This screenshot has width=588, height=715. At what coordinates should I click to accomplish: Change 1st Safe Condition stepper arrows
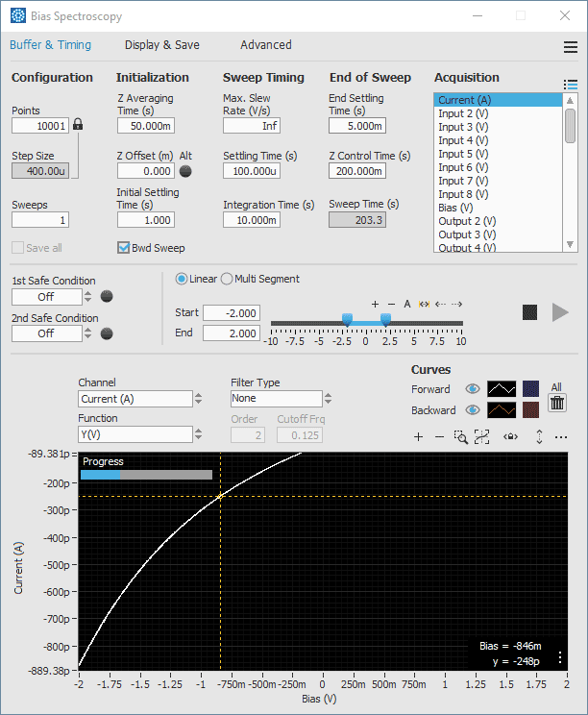[87, 297]
